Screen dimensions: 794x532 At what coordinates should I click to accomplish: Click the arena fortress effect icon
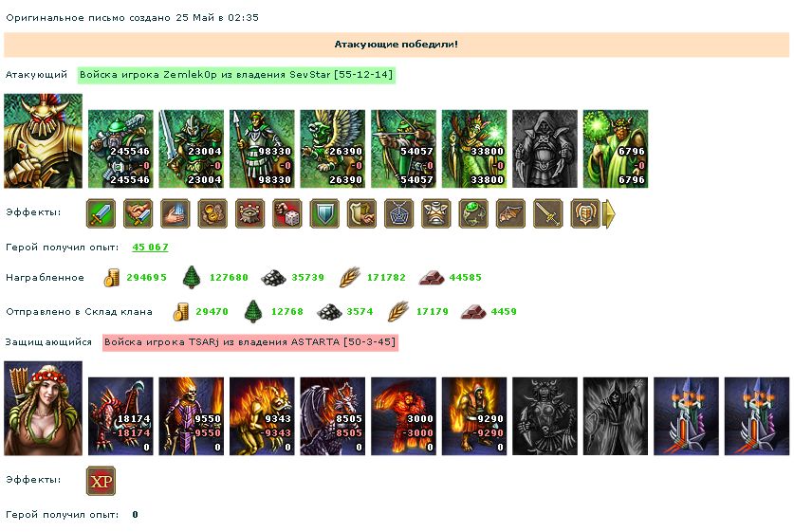(250, 213)
